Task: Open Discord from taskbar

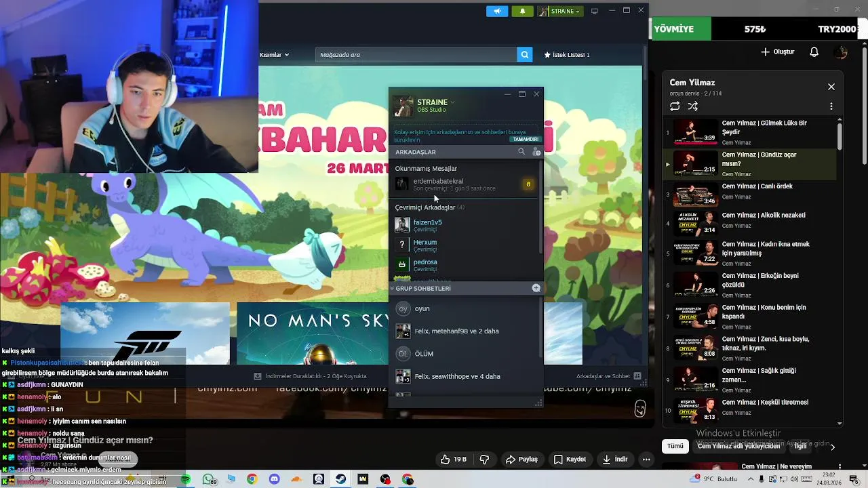Action: tap(275, 479)
